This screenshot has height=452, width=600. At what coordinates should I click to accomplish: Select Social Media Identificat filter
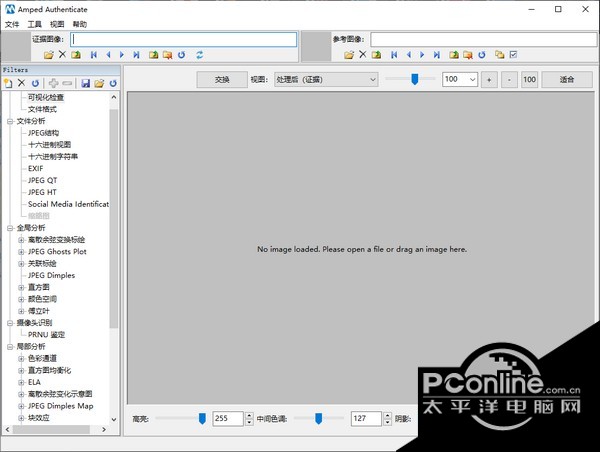pos(68,204)
